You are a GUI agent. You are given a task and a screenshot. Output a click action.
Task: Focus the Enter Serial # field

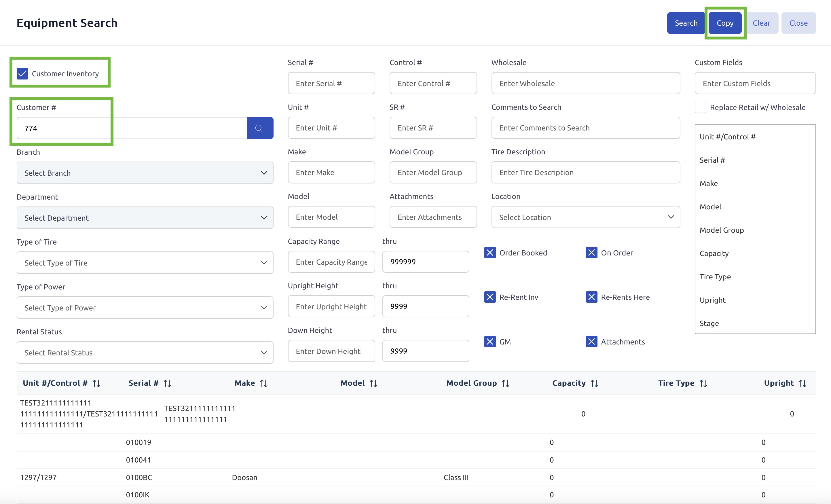(331, 83)
